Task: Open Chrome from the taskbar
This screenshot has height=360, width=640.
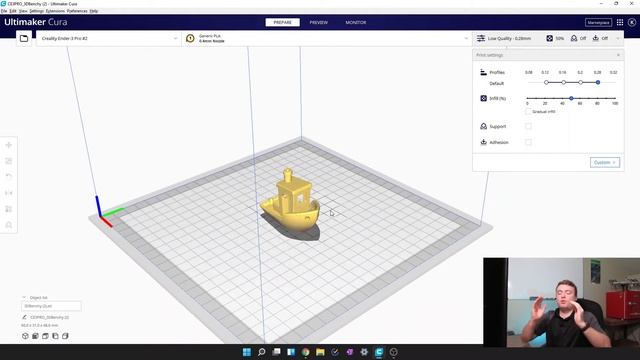Action: [305, 352]
